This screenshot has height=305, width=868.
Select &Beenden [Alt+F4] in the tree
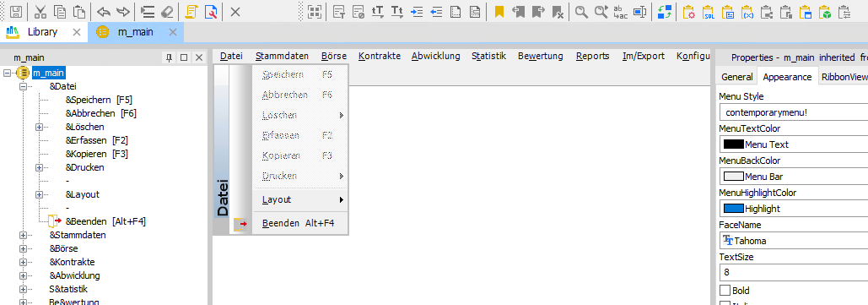tap(105, 221)
